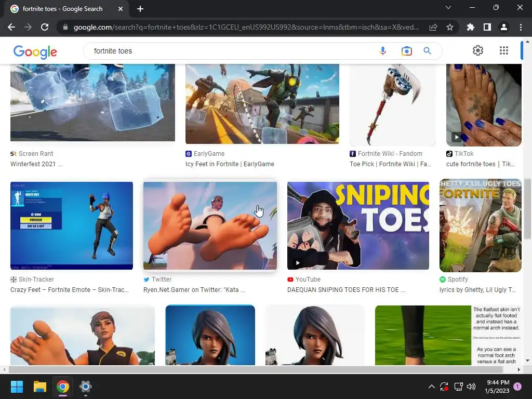
Task: Show hidden system tray icons
Action: click(x=432, y=387)
